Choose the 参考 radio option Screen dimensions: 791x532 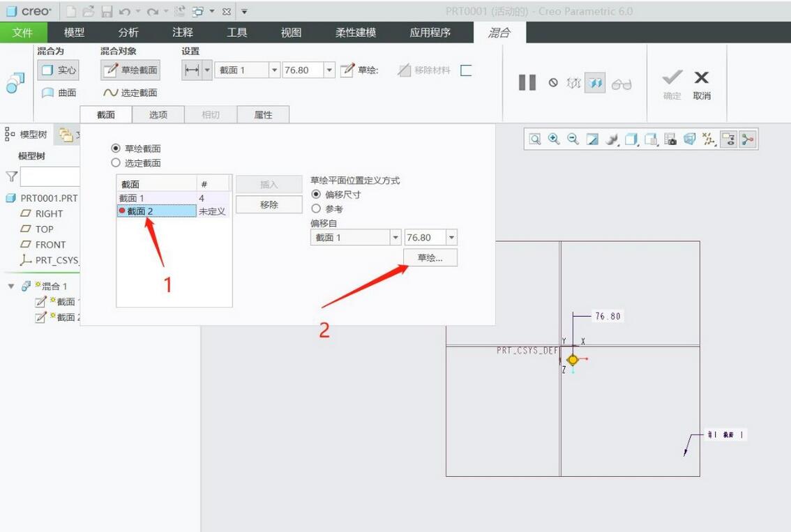(x=316, y=208)
